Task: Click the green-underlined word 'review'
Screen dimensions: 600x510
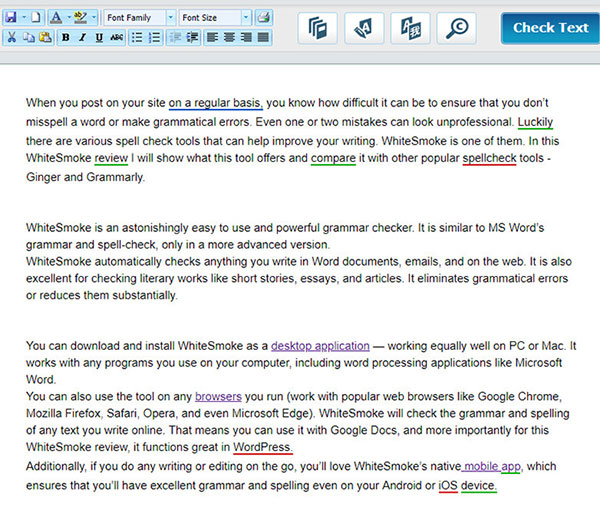Action: 111,158
